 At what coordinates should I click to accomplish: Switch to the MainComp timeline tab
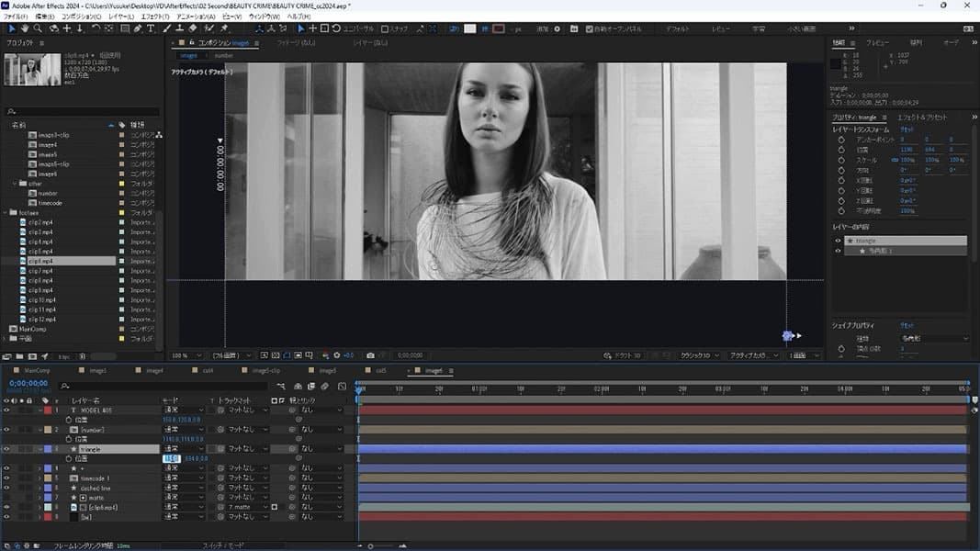pos(37,370)
